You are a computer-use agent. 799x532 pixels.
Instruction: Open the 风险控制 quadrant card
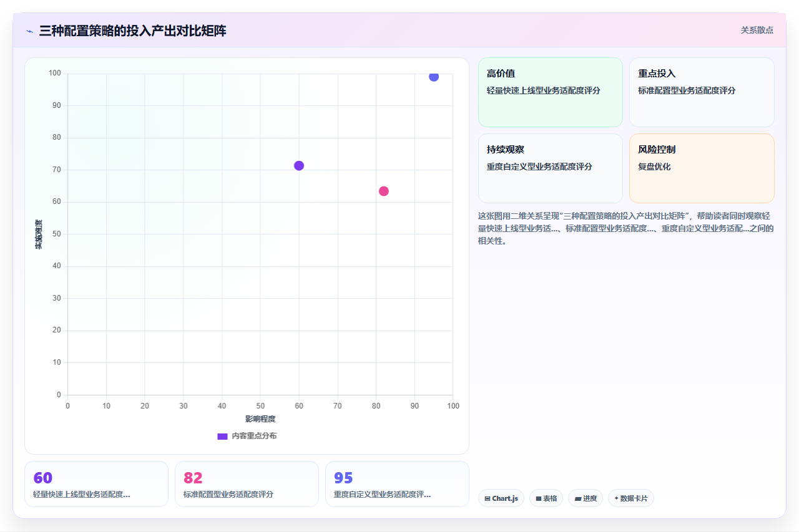[x=702, y=168]
